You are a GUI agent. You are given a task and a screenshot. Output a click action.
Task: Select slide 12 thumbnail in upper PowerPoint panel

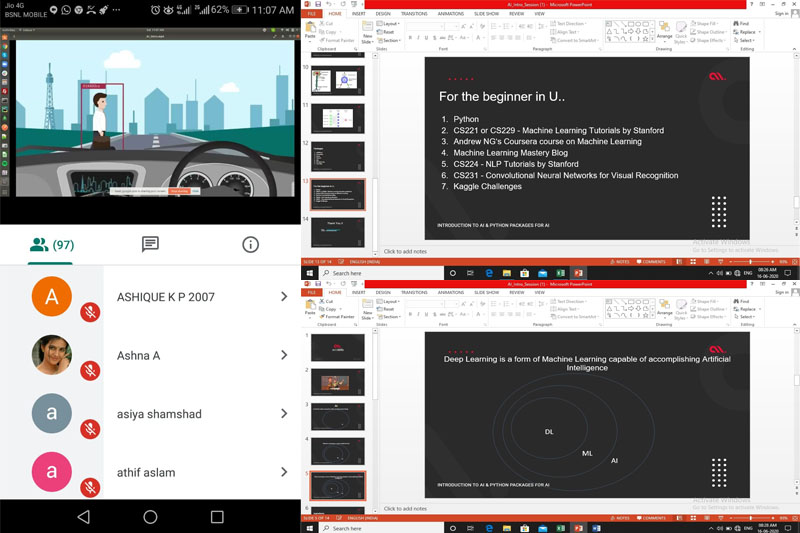(x=337, y=156)
